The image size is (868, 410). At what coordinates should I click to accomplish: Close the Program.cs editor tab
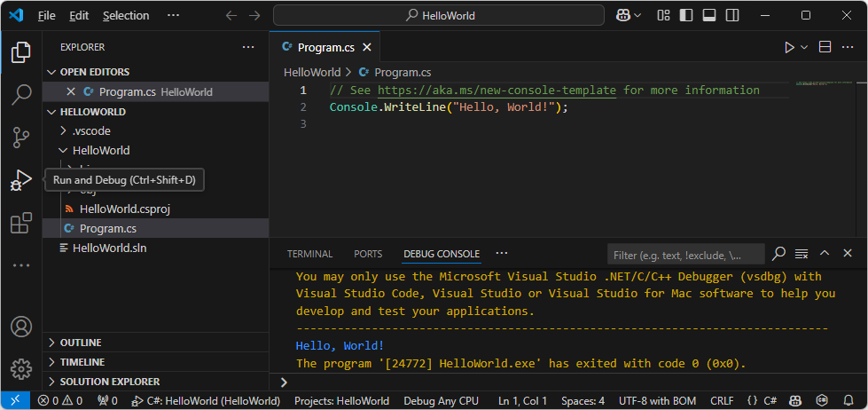(366, 48)
